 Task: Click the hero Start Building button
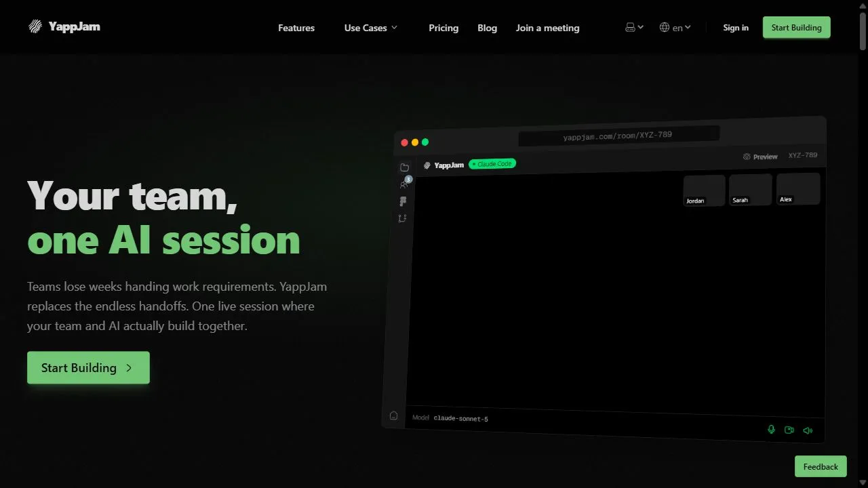tap(88, 367)
